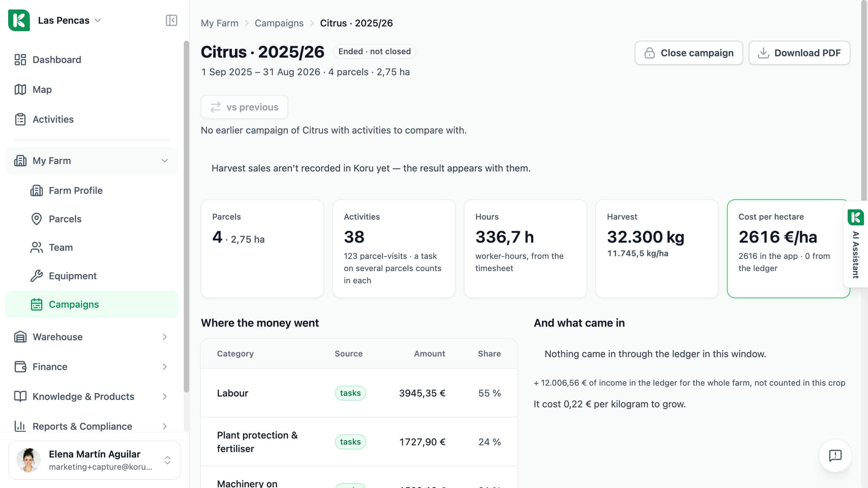This screenshot has height=488, width=868.
Task: Open Map from the sidebar
Action: pyautogui.click(x=92, y=89)
